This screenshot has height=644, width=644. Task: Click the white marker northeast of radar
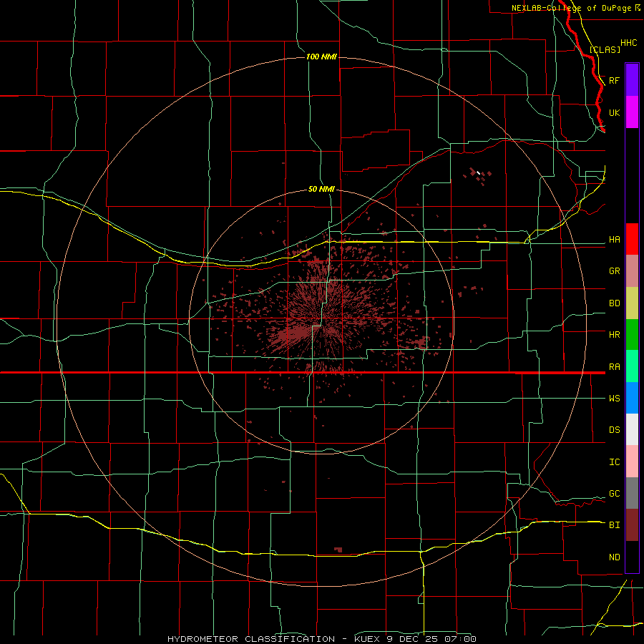coord(478,173)
